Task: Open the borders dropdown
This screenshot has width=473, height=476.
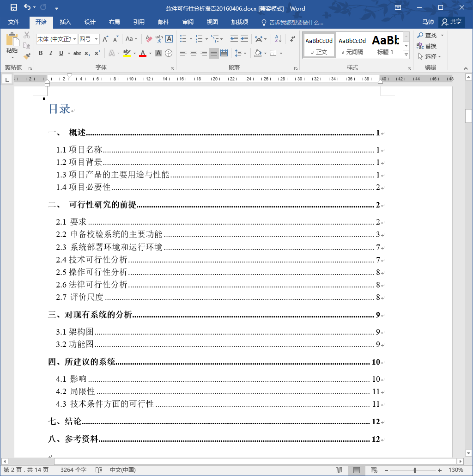Action: [x=281, y=54]
